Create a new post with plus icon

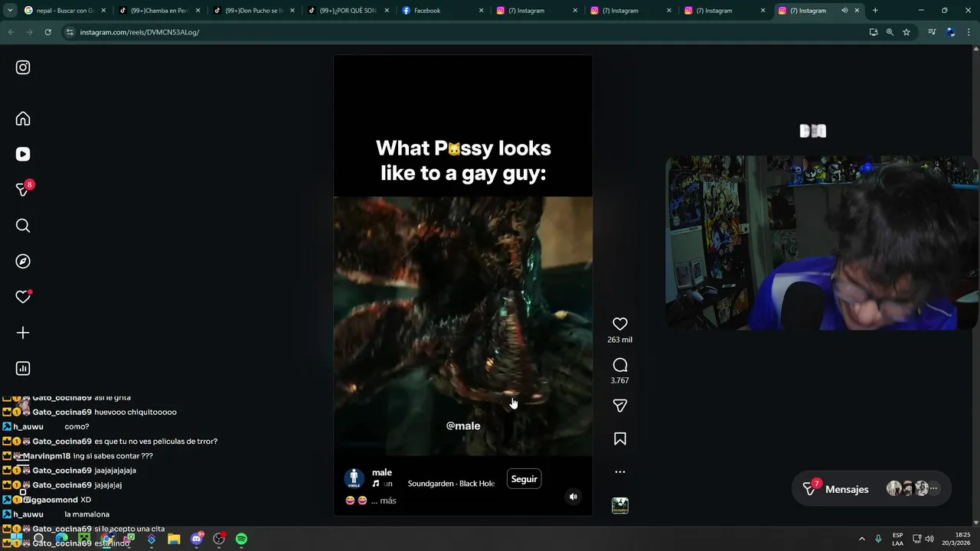pos(23,333)
